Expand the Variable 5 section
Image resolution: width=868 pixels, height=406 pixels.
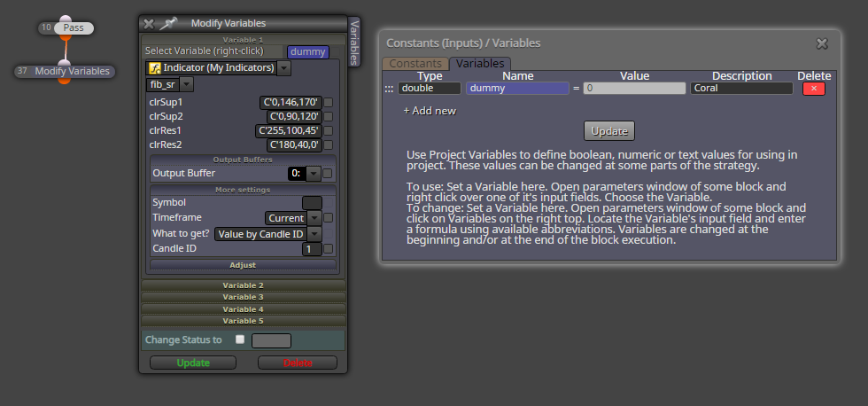tap(243, 321)
